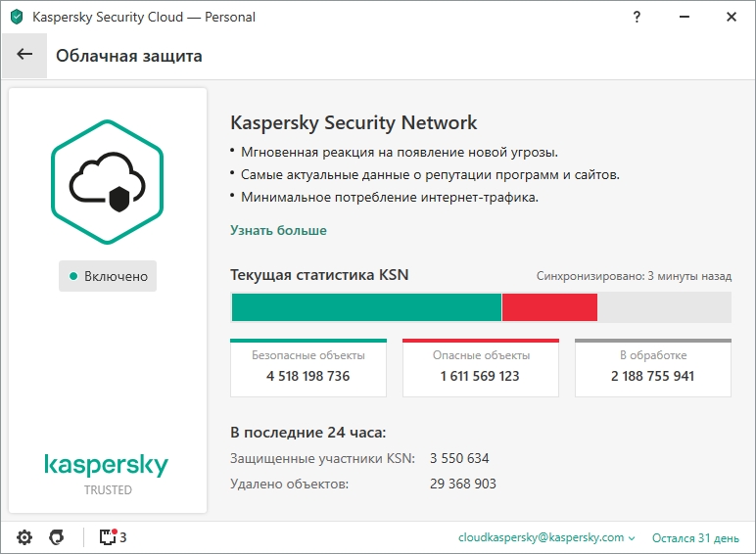Click the green segment of KSN bar

(366, 307)
